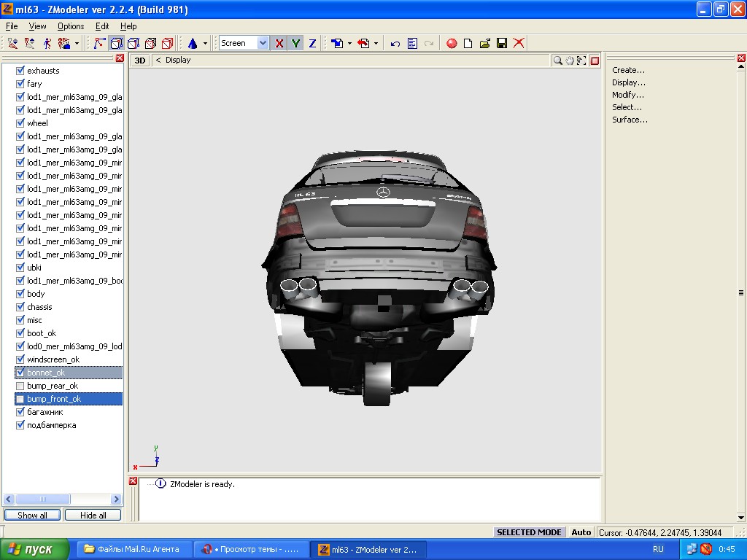Screen dimensions: 747x560
Task: Click the object list horizontal scrollbar thumb
Action: 43,499
